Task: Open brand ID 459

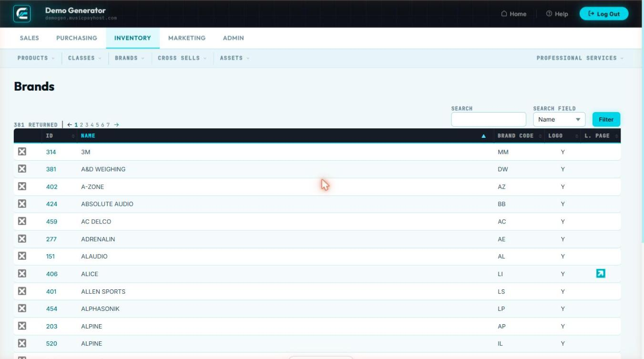Action: [x=51, y=222]
